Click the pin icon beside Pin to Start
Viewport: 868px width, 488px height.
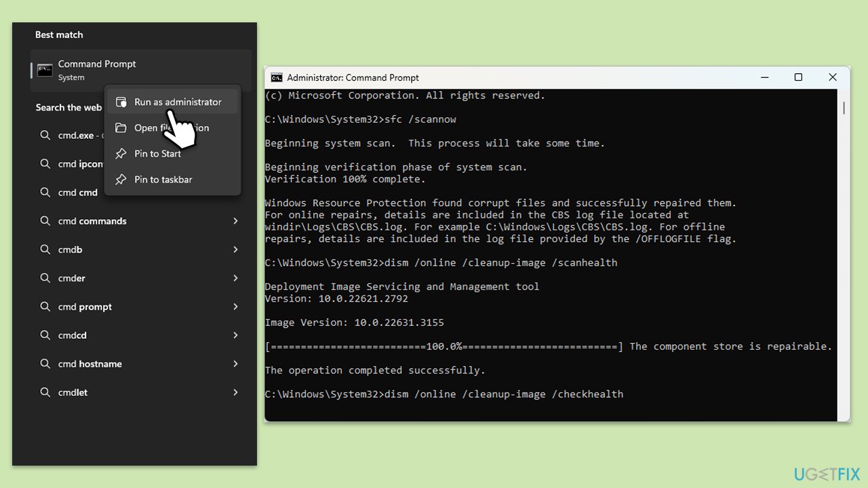coord(121,153)
